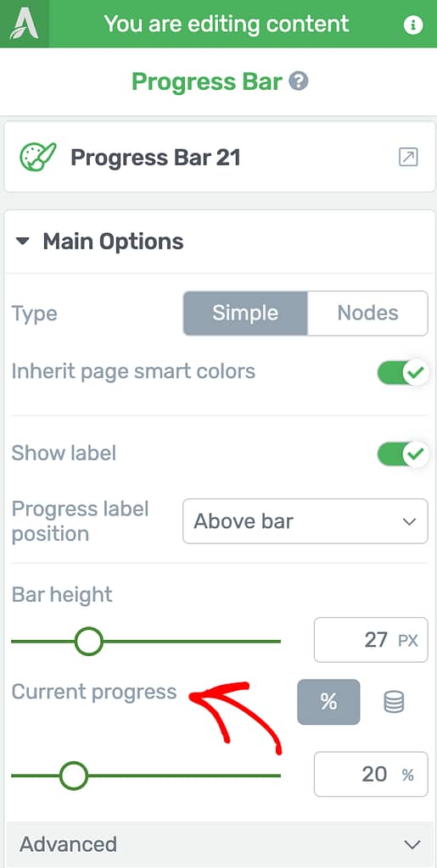Click the Current progress slider handle
This screenshot has width=437, height=868.
74,776
